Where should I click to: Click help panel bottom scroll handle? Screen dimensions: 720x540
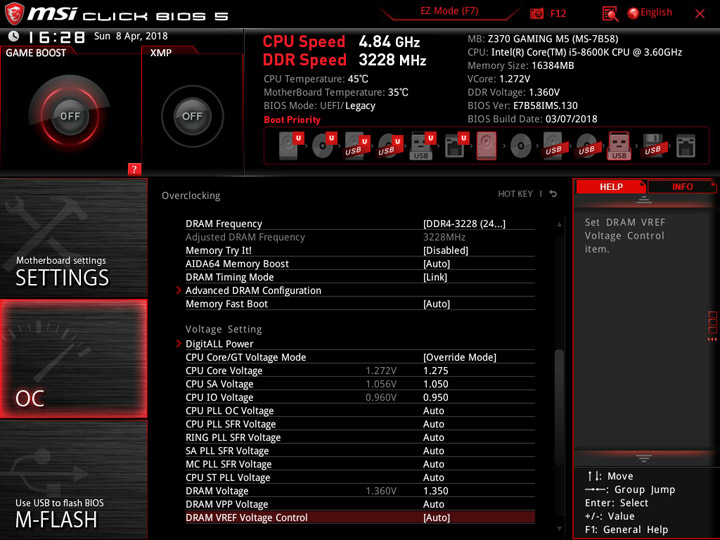click(x=644, y=458)
